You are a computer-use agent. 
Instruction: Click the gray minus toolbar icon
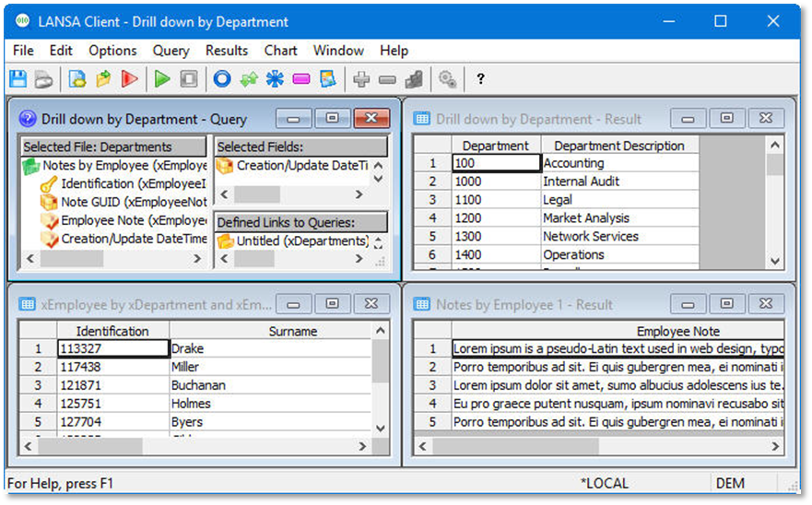387,79
